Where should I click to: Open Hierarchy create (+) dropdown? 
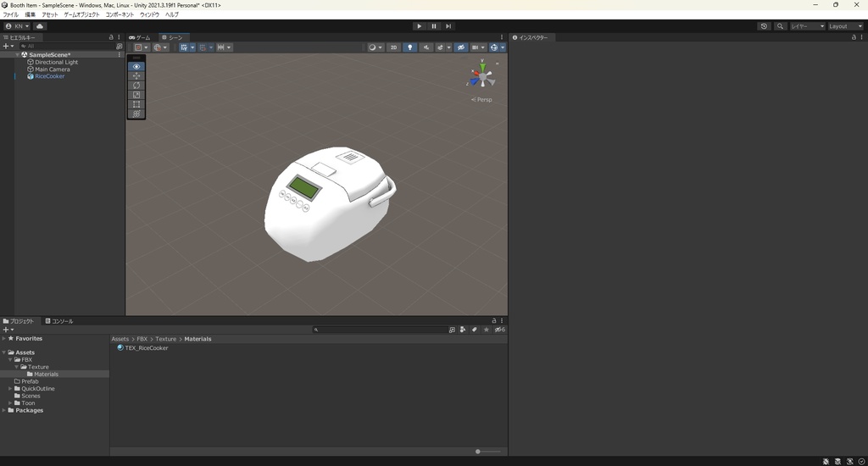[x=8, y=47]
